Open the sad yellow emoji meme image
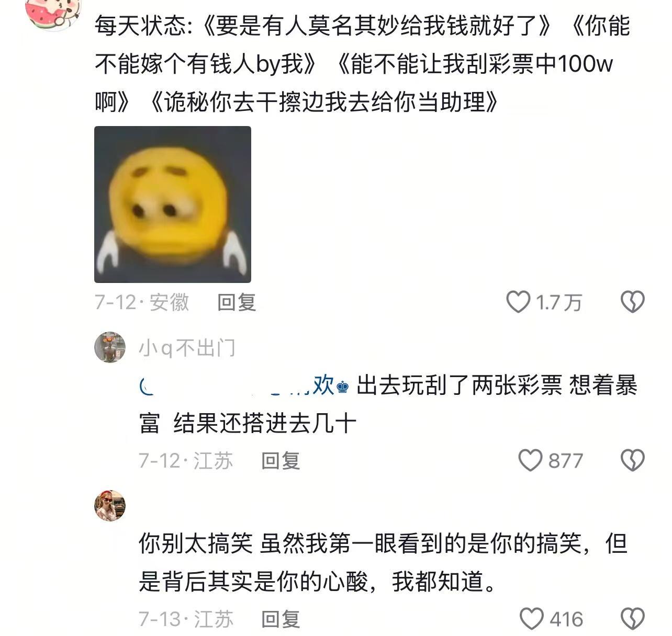Viewport: 672px width, 636px height. pyautogui.click(x=173, y=205)
